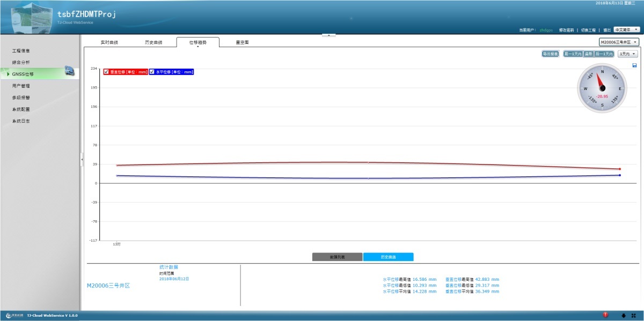Image resolution: width=644 pixels, height=321 pixels.
Task: Click the 前一1天内 previous day button
Action: click(573, 54)
